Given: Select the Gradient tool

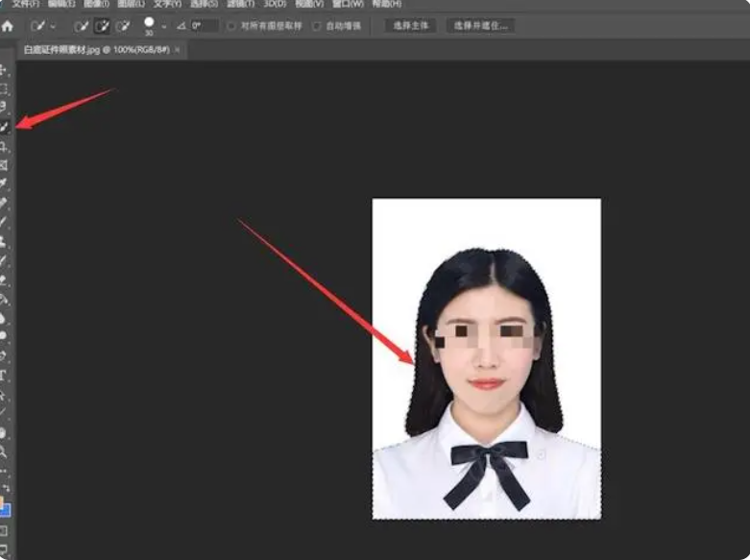Looking at the screenshot, I should (4, 300).
